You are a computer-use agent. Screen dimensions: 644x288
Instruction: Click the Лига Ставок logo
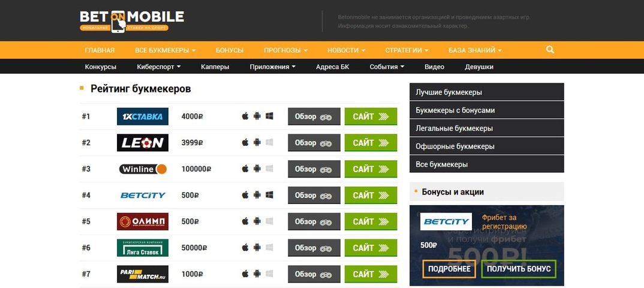(x=143, y=248)
